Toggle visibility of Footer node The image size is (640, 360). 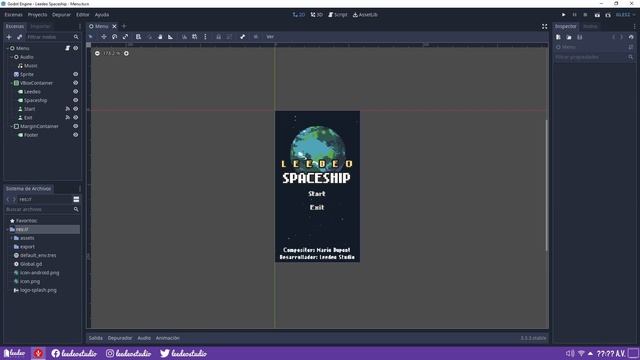point(76,135)
